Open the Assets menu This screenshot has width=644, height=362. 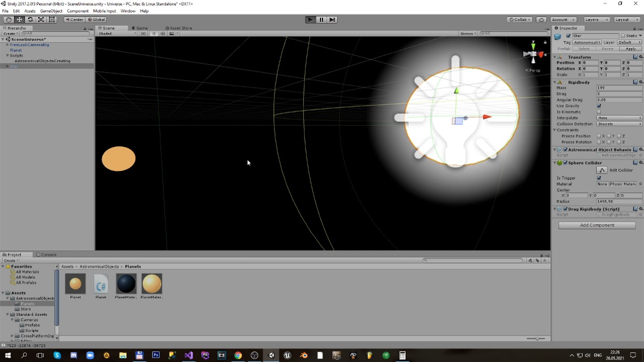pyautogui.click(x=30, y=11)
